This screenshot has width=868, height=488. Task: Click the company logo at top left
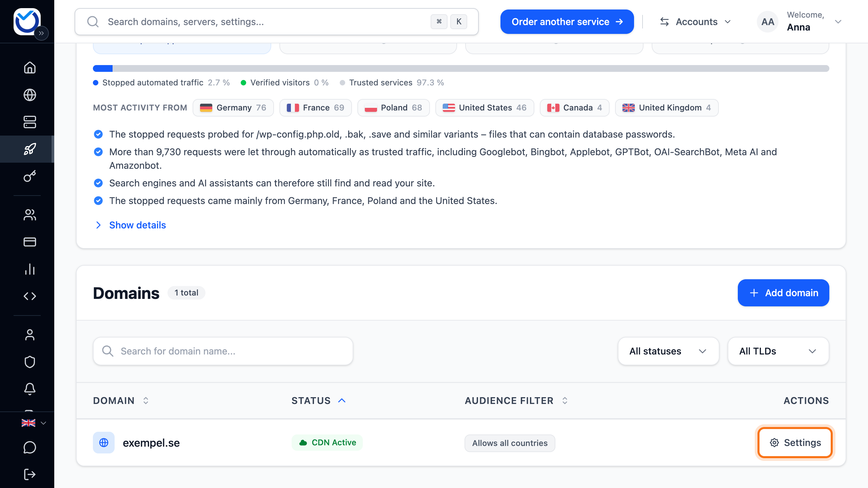tap(27, 21)
